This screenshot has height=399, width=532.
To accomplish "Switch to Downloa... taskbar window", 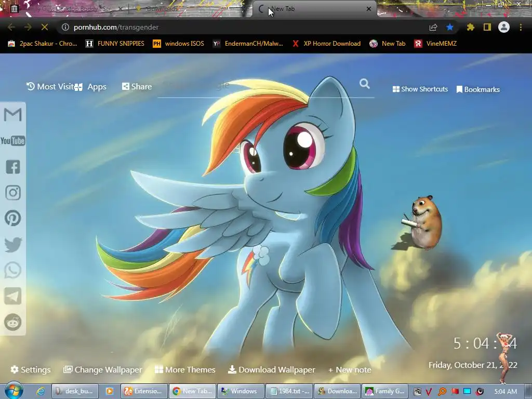I will click(x=337, y=391).
